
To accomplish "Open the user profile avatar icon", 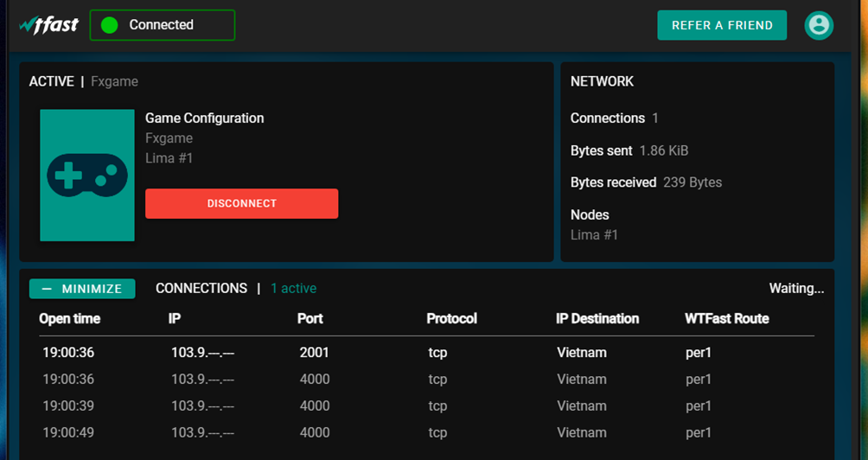I will click(x=818, y=25).
